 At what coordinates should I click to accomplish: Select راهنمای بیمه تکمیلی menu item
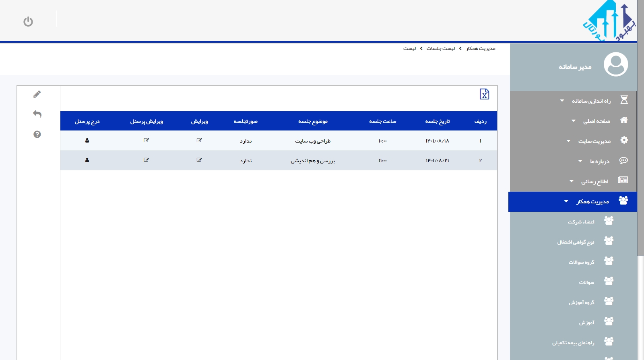coord(573,343)
